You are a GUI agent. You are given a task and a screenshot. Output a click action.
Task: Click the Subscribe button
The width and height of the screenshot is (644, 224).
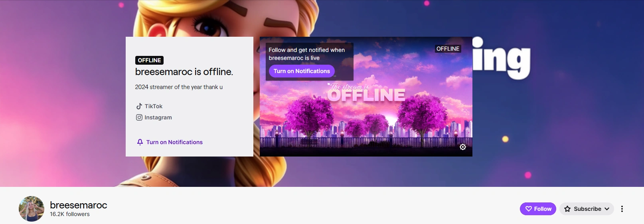587,209
